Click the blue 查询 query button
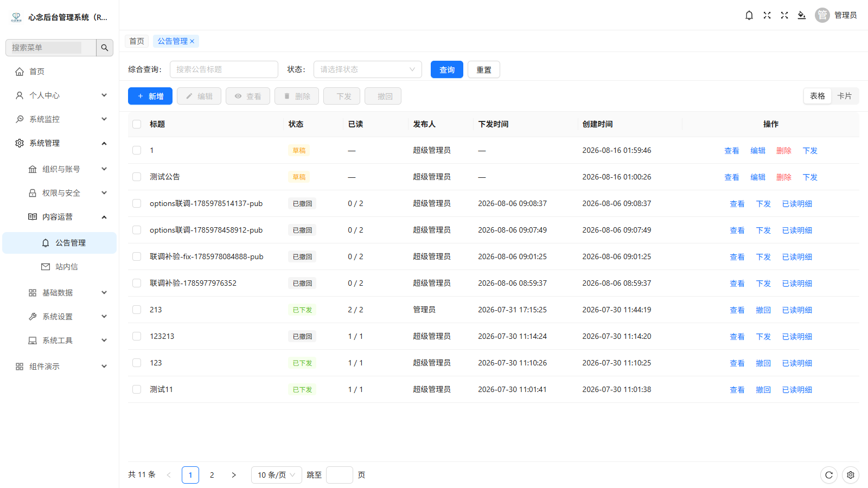This screenshot has height=488, width=868. 447,69
